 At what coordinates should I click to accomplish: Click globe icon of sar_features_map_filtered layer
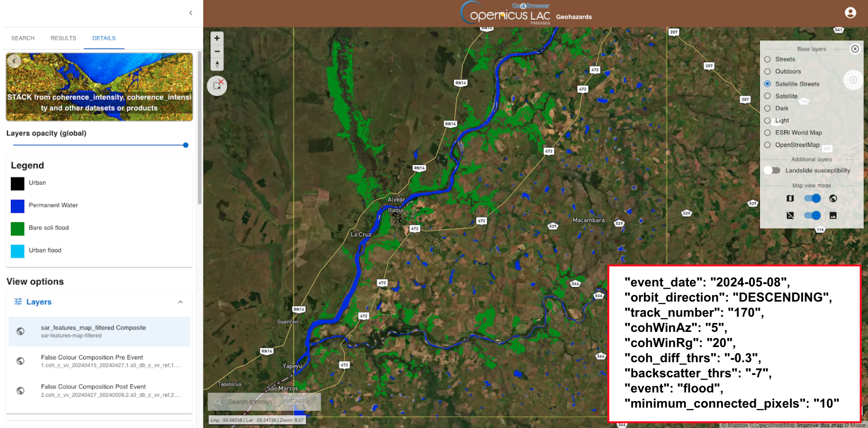click(20, 331)
